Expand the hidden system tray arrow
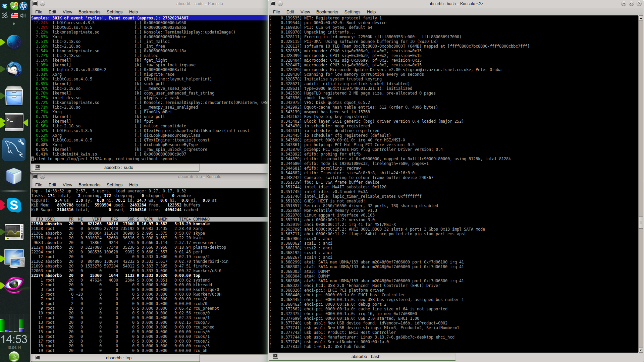The image size is (644, 362). coord(14,24)
